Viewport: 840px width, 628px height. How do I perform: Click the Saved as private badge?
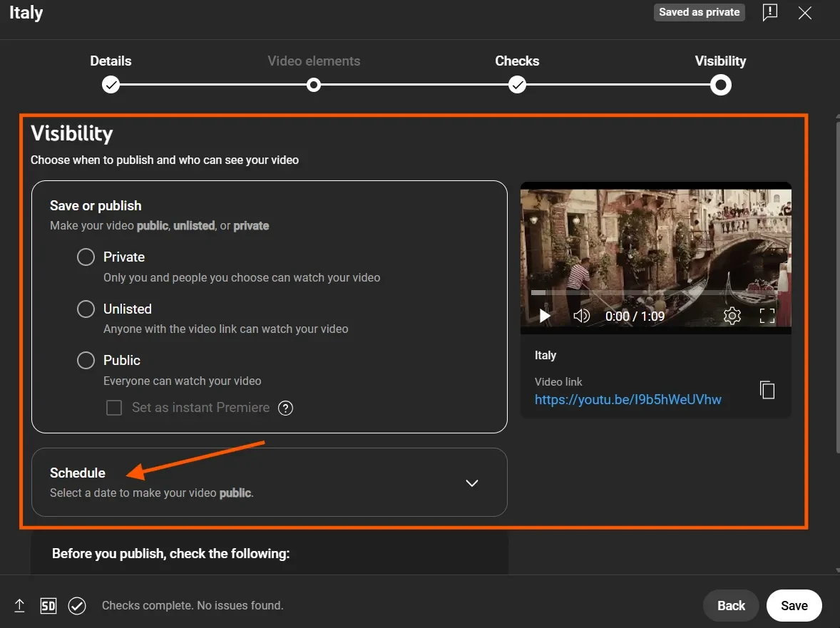coord(699,12)
